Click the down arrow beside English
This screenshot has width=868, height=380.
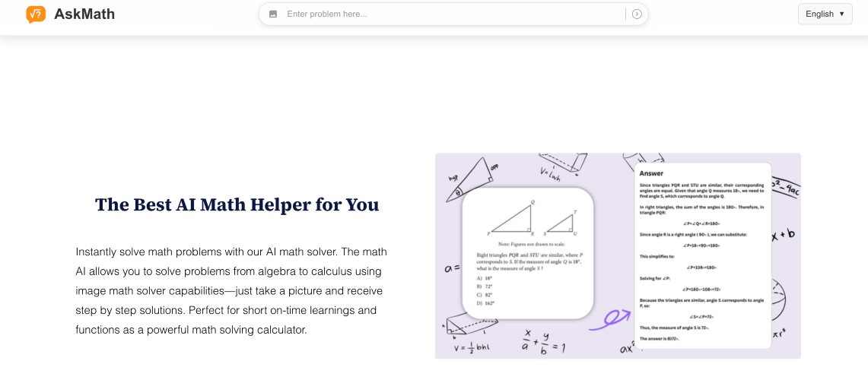841,14
